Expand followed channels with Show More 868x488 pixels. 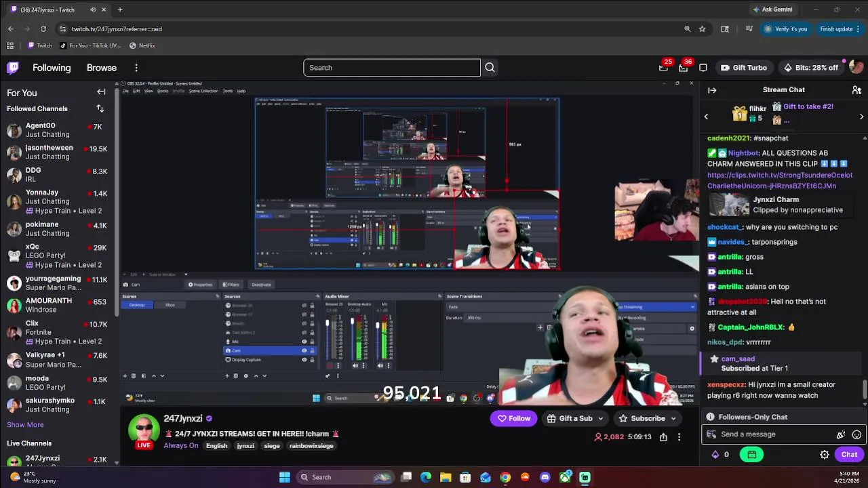pyautogui.click(x=25, y=424)
